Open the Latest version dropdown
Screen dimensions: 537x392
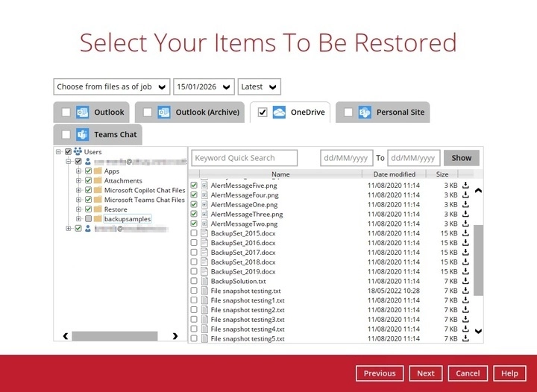coord(259,87)
